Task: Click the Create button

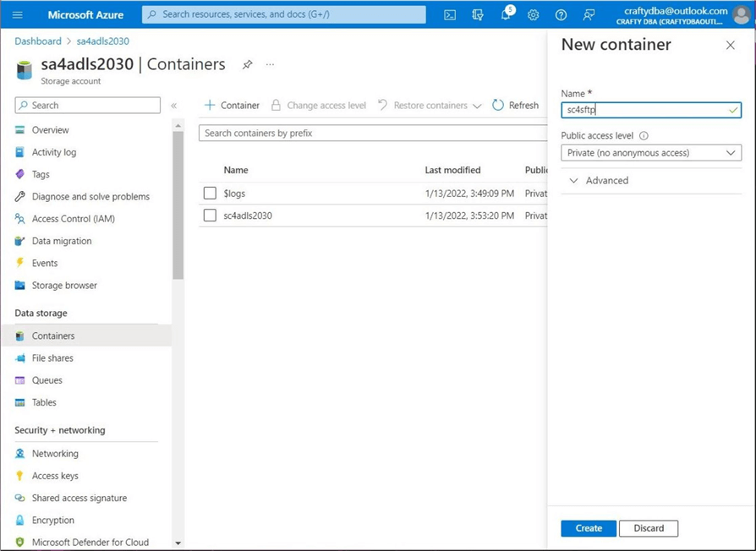Action: 589,528
